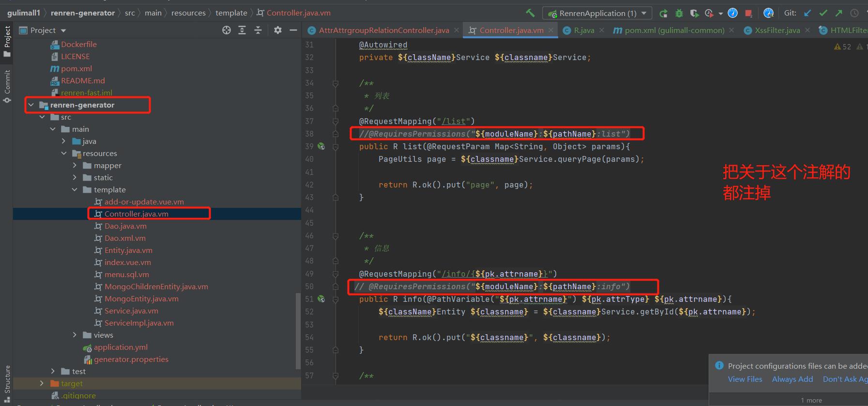Click the gutter bean icon at line 51
868x406 pixels.
point(321,299)
